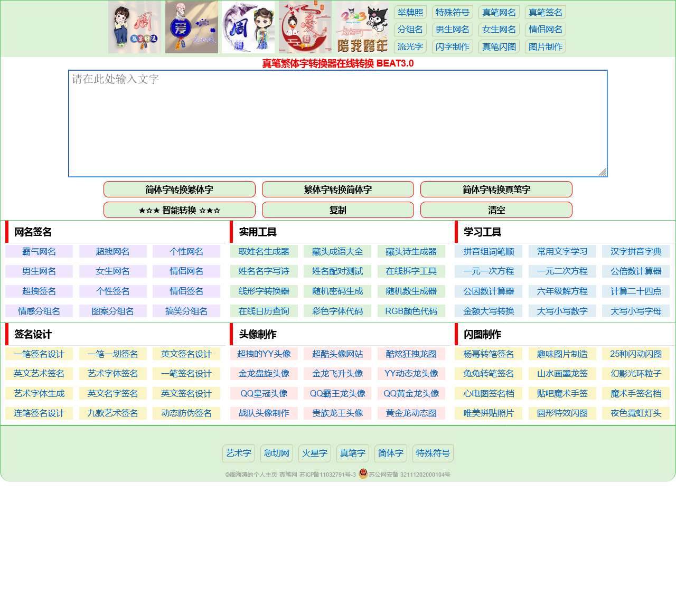Open the '杨幂转笔签名' link
Viewport: 676px width, 616px height.
[x=489, y=354]
